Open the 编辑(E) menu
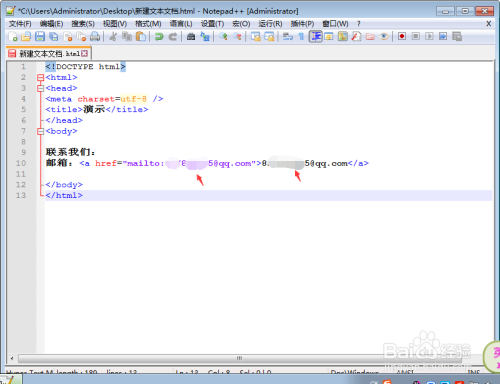The width and height of the screenshot is (500, 384). 51,24
